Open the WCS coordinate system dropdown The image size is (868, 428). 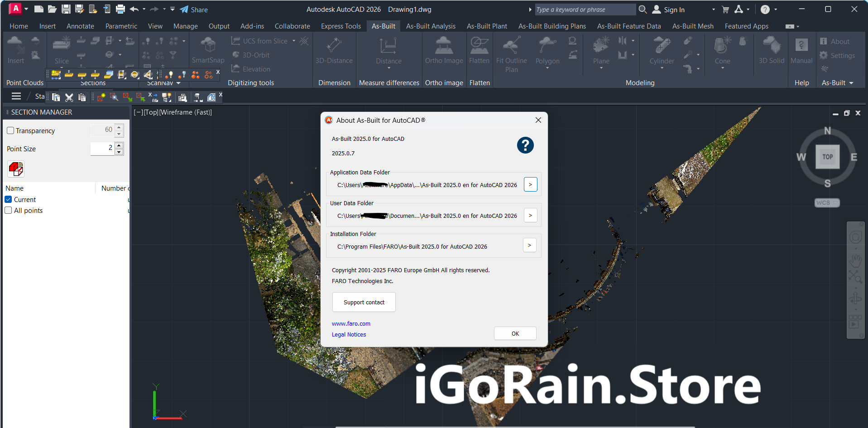tap(827, 203)
